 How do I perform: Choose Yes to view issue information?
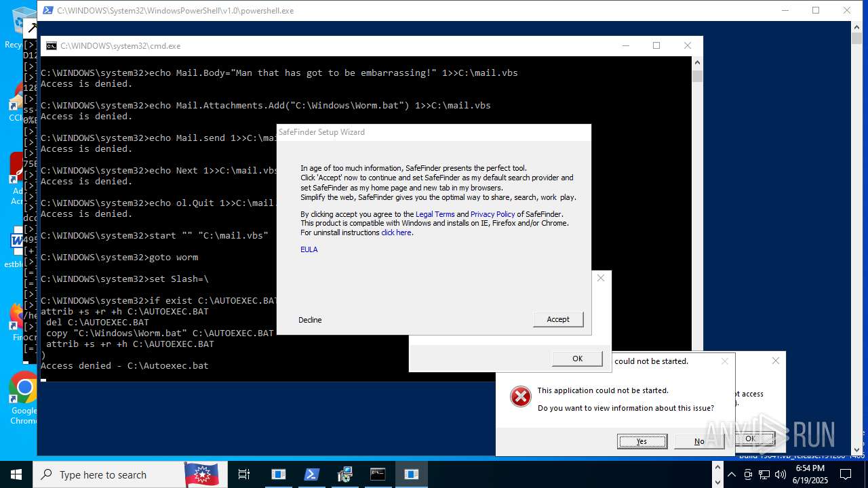point(642,441)
